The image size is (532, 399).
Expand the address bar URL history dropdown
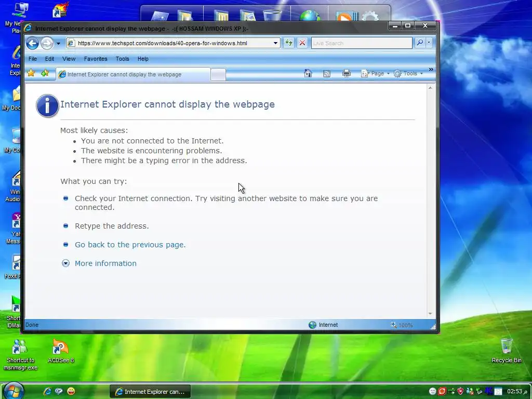click(x=275, y=43)
